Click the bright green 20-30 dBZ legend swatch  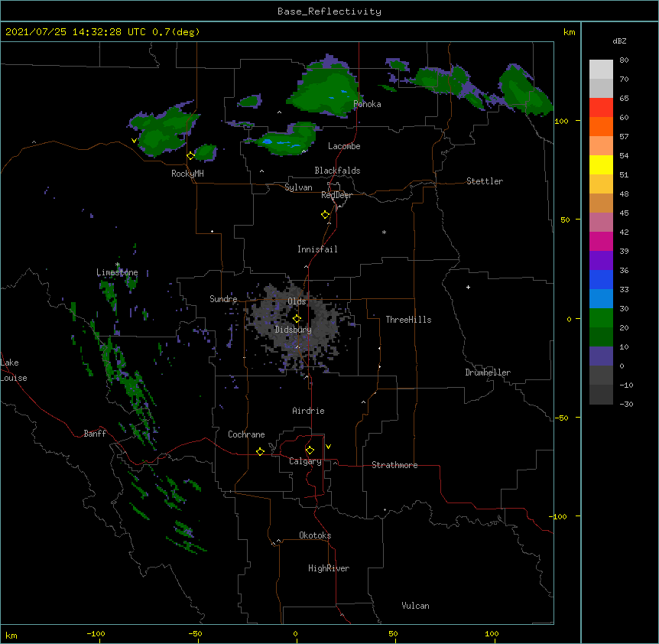(x=601, y=318)
